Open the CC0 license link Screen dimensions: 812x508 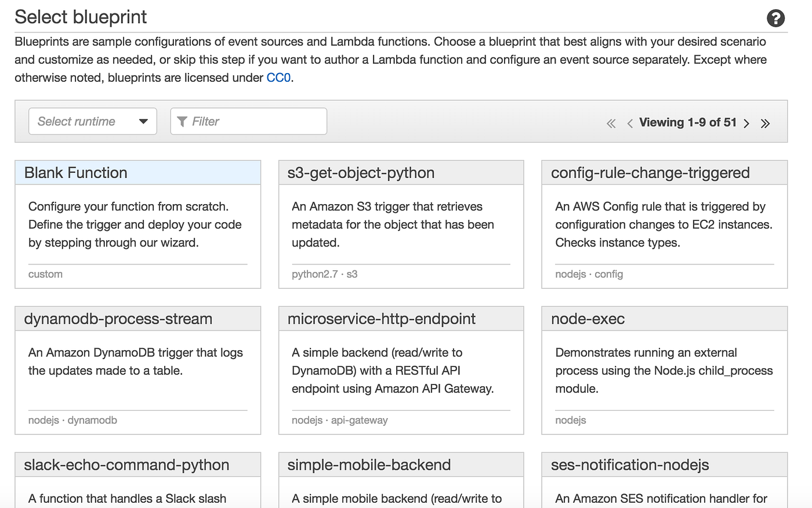277,77
